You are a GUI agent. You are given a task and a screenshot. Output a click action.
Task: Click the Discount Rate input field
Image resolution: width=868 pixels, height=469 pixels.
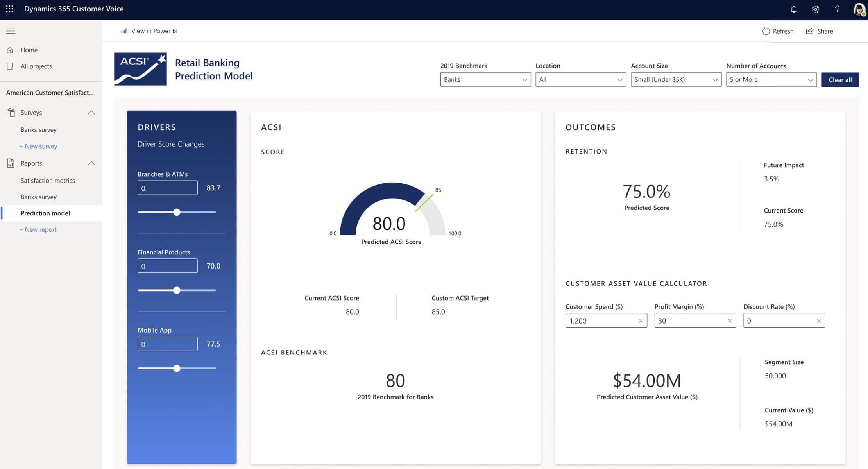[784, 320]
